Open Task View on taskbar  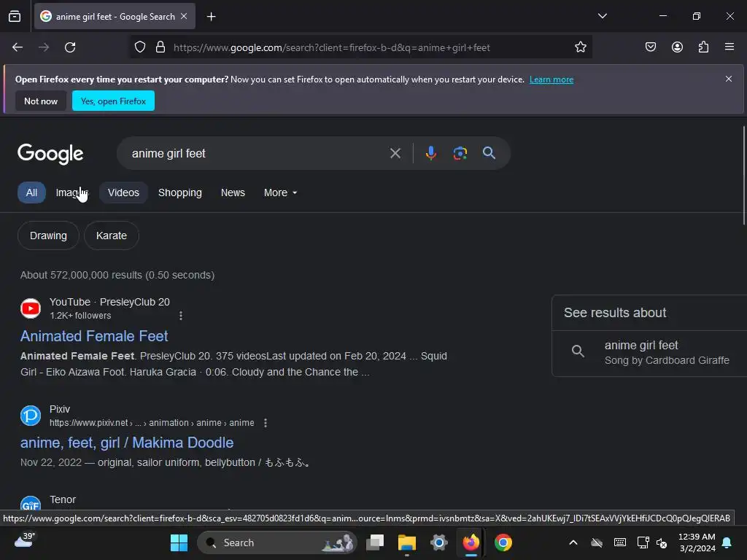tap(375, 542)
